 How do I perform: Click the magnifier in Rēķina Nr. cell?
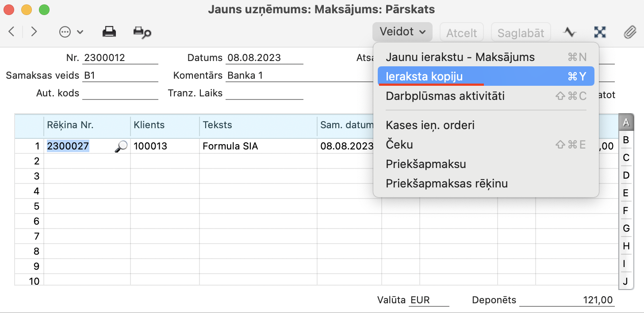[x=120, y=146]
